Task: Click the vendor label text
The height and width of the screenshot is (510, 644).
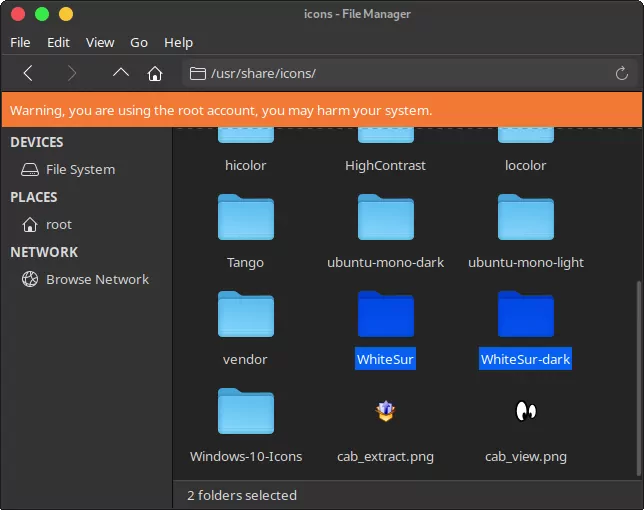Action: (245, 359)
